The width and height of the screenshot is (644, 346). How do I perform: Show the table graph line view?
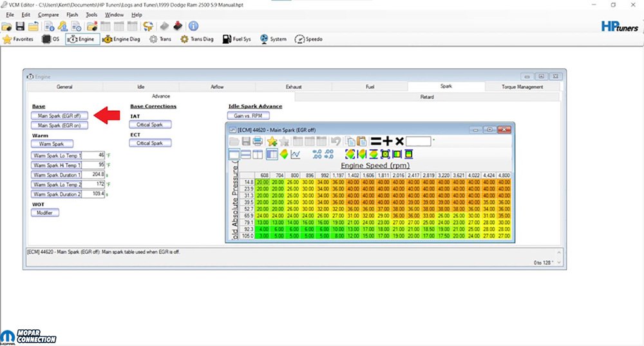(x=296, y=154)
